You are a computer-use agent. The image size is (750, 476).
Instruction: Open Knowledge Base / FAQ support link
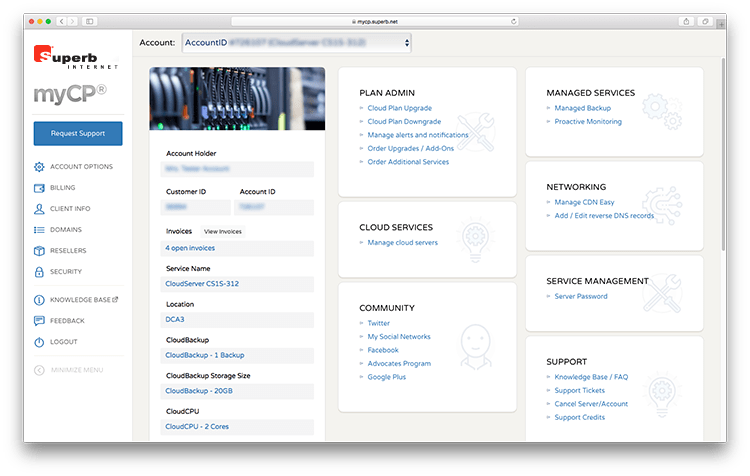591,377
